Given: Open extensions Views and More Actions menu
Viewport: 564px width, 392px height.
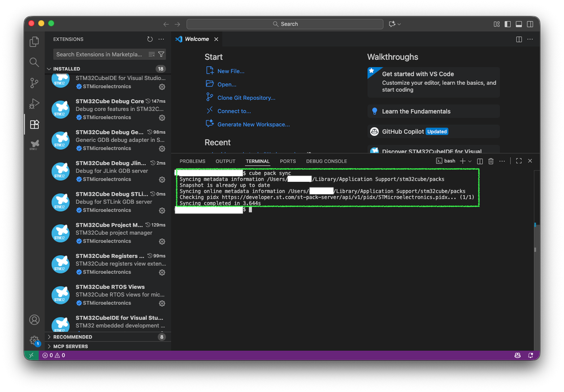Looking at the screenshot, I should click(161, 39).
